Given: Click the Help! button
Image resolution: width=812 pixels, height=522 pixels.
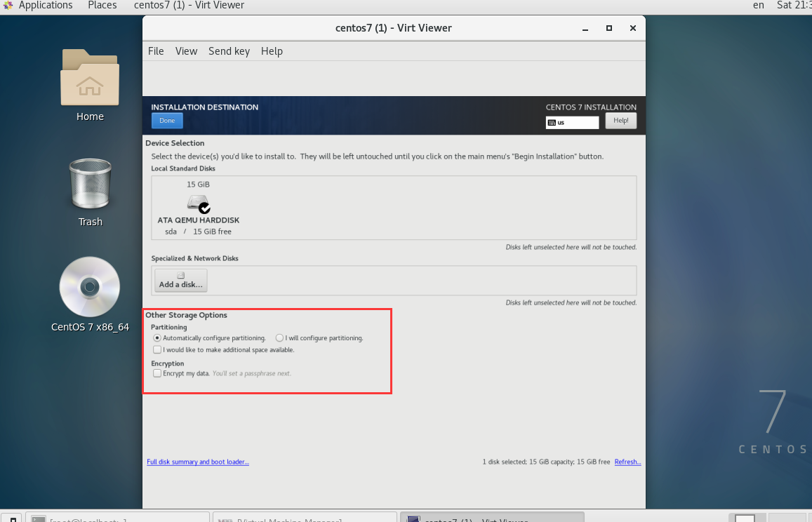Looking at the screenshot, I should (621, 121).
